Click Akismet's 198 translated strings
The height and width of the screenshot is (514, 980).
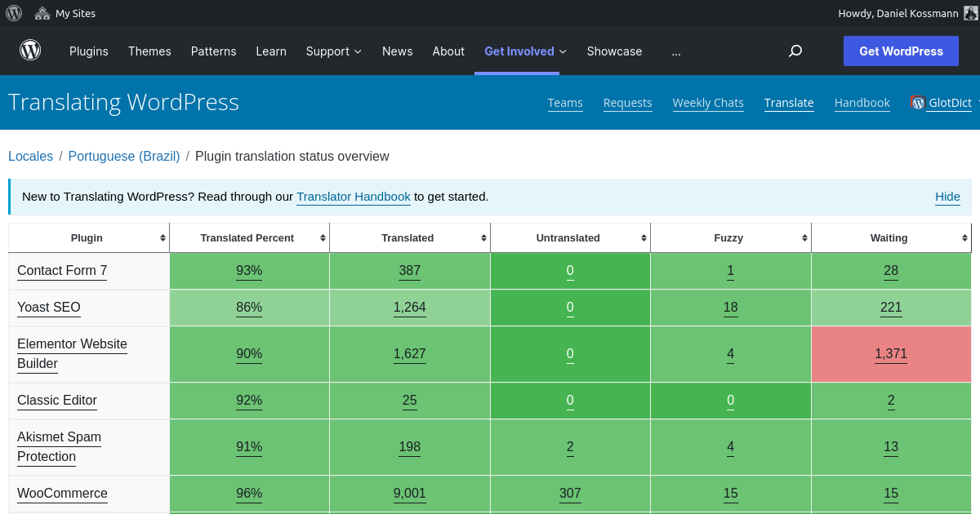(x=410, y=447)
